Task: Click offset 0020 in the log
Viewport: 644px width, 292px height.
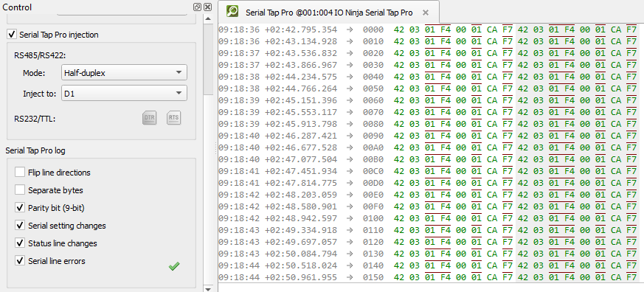Action: (373, 53)
